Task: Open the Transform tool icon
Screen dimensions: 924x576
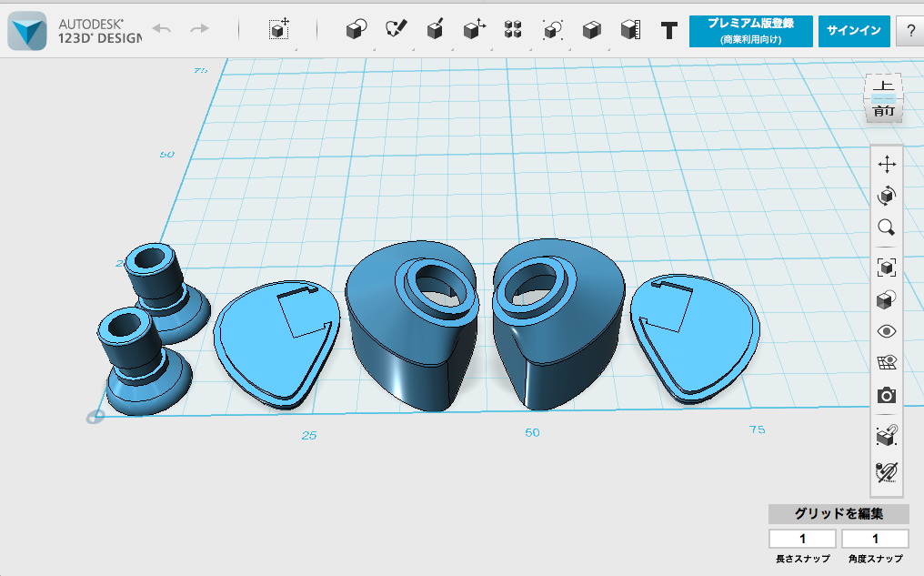Action: coord(279,29)
